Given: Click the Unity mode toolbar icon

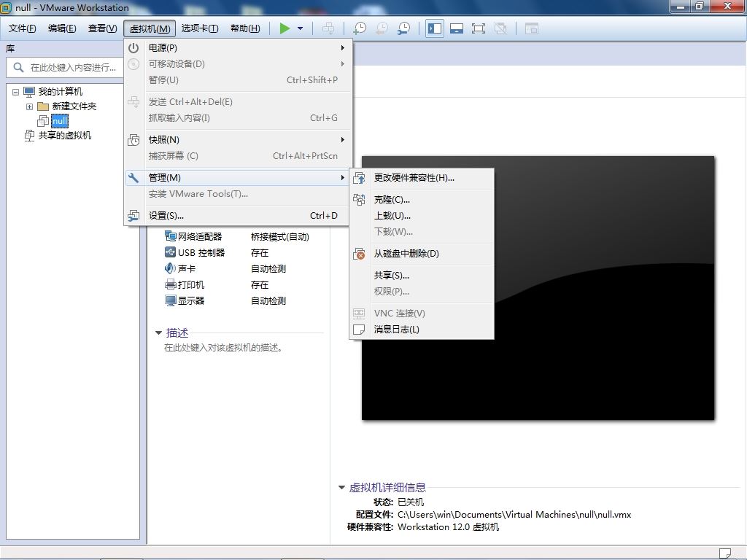Looking at the screenshot, I should tap(500, 28).
